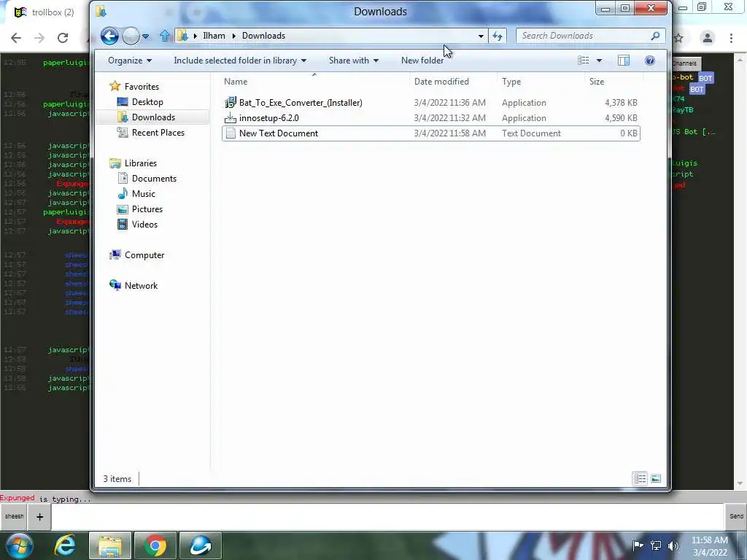
Task: Change your view icon in toolbar
Action: (x=584, y=61)
